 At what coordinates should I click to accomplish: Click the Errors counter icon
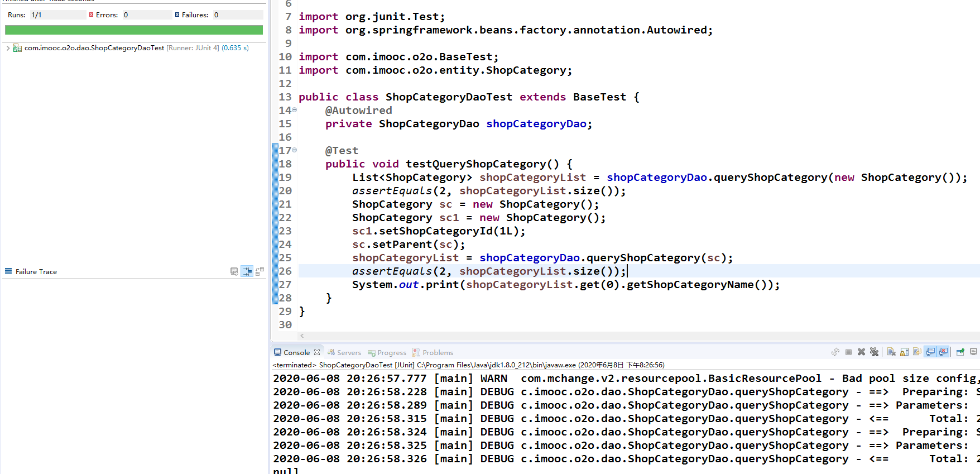coord(92,15)
